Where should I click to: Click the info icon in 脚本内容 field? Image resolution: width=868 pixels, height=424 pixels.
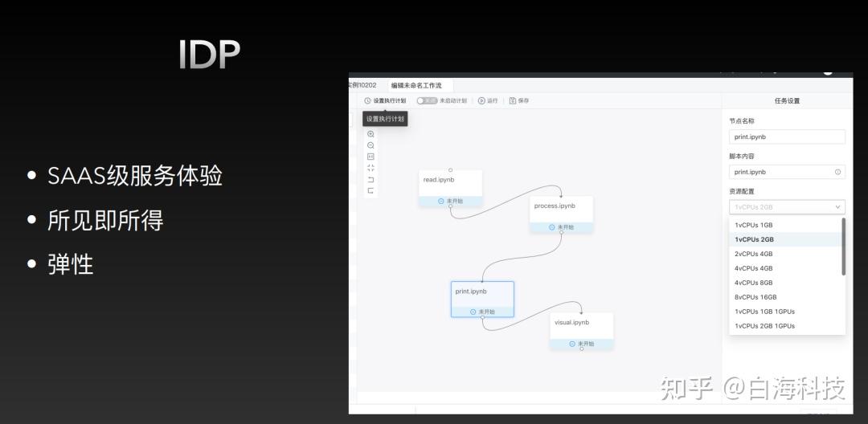(x=837, y=172)
